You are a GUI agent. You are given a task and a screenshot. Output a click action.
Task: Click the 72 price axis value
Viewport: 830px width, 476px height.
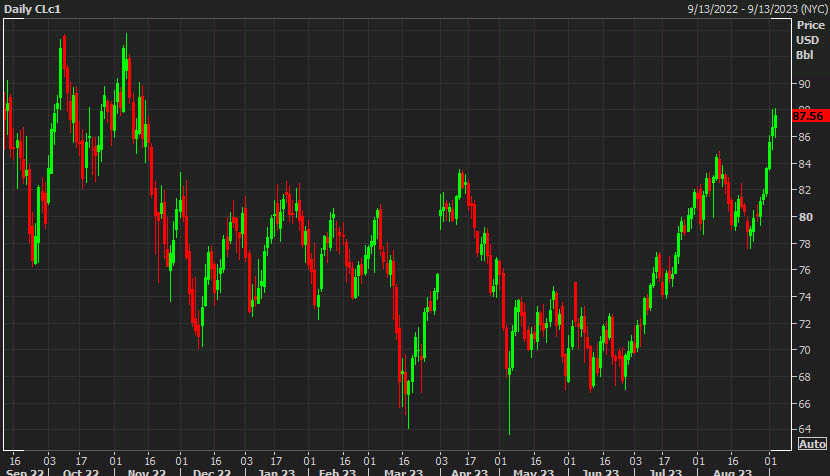[x=805, y=324]
